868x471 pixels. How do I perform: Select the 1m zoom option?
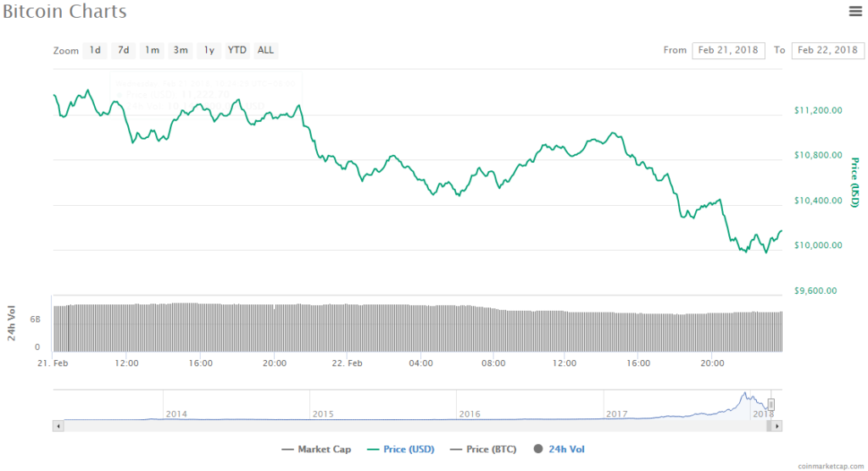tap(152, 50)
